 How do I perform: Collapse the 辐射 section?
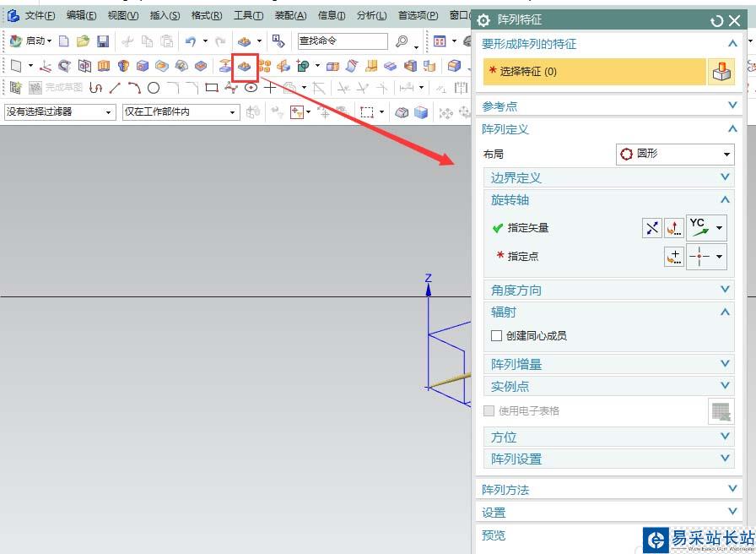pyautogui.click(x=609, y=312)
